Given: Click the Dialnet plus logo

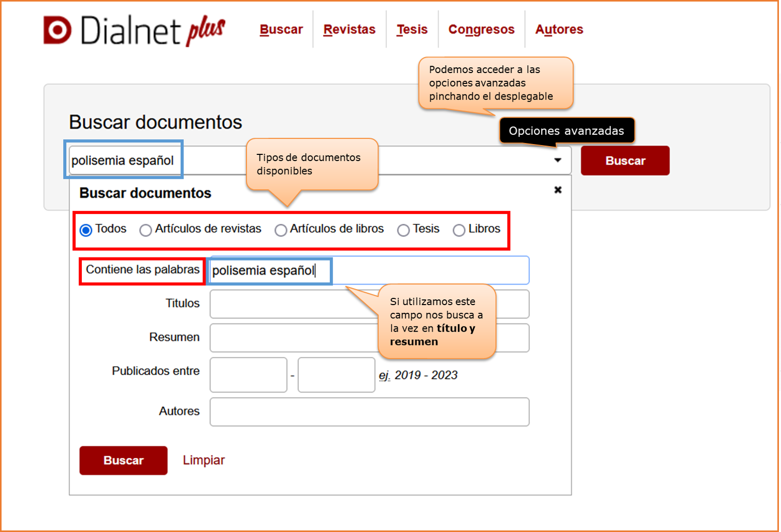Looking at the screenshot, I should pyautogui.click(x=135, y=30).
